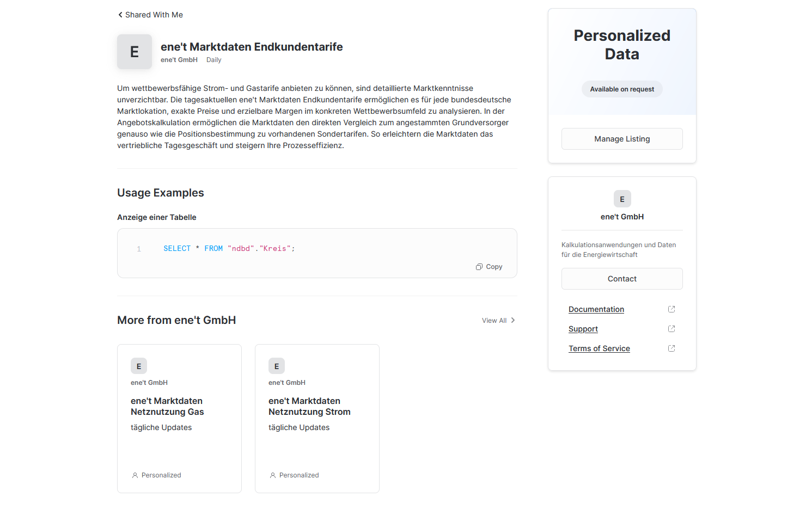This screenshot has height=509, width=812.
Task: Copy the SQL usage example
Action: coord(489,267)
